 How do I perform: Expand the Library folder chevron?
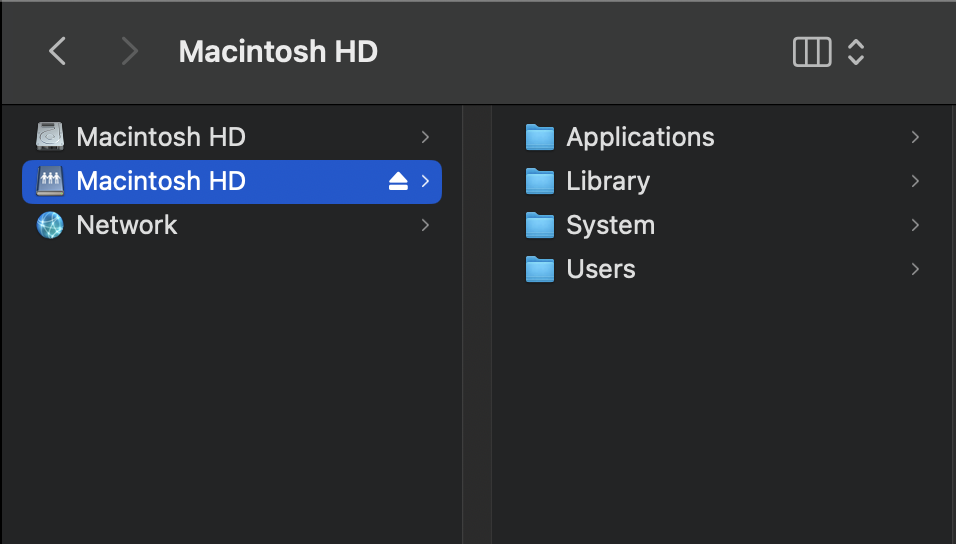(915, 181)
